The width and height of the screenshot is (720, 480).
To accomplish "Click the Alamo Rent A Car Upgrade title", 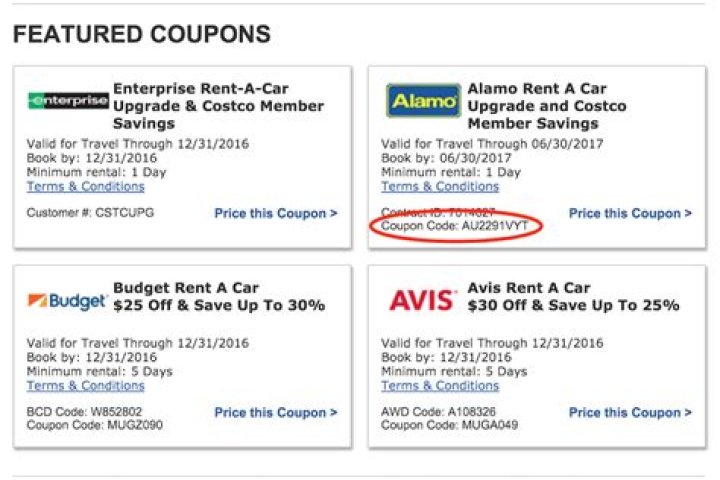I will point(547,106).
